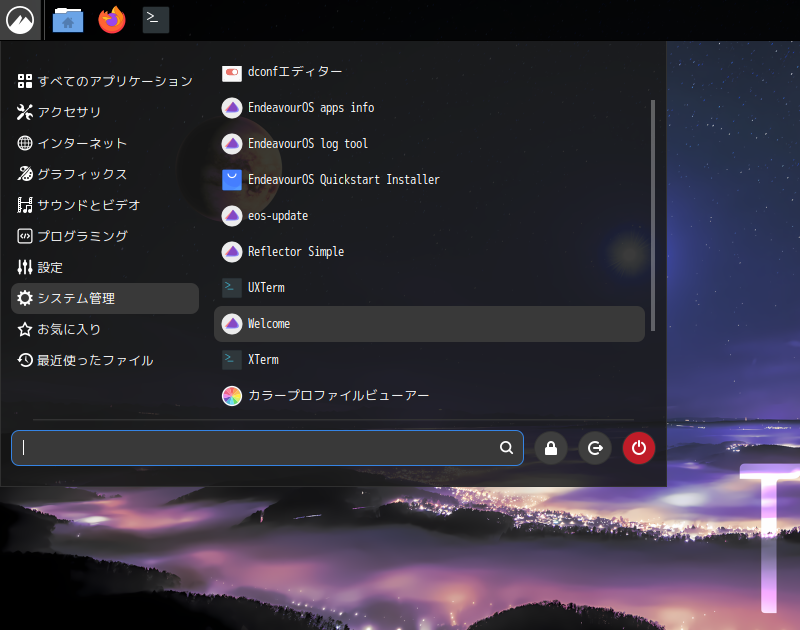Image resolution: width=800 pixels, height=630 pixels.
Task: Click the color profile viewer wheel icon
Action: click(232, 396)
